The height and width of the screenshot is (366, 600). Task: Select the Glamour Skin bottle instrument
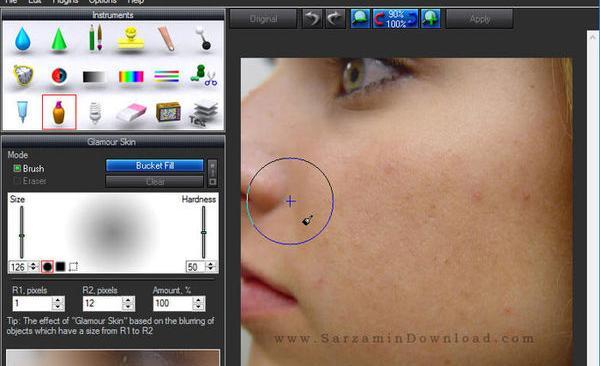pyautogui.click(x=59, y=112)
